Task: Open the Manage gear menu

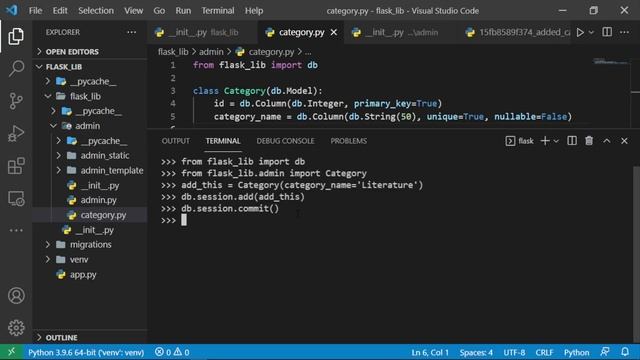Action: coord(16,328)
